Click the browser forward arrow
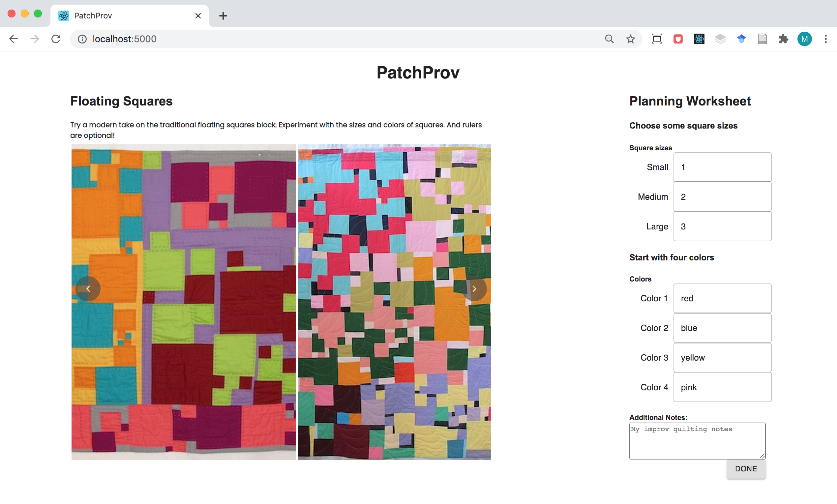The width and height of the screenshot is (837, 504). (x=34, y=39)
